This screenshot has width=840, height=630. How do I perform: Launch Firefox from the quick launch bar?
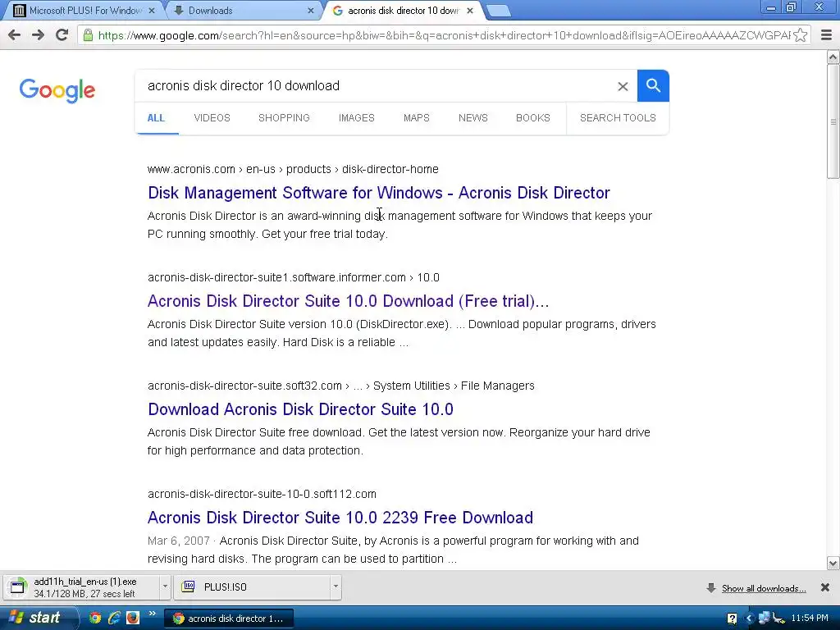[133, 619]
